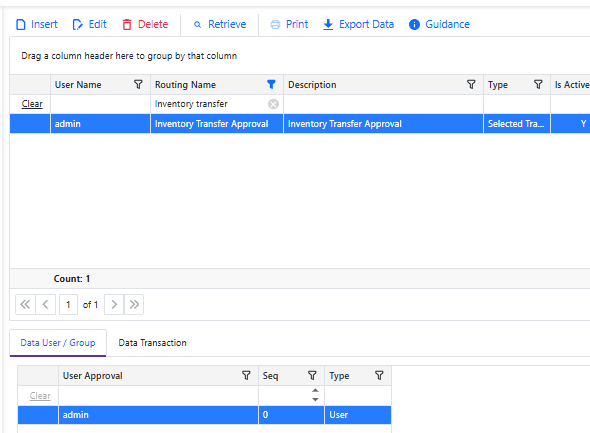
Task: Sort by the Routing Name column header
Action: coord(185,85)
